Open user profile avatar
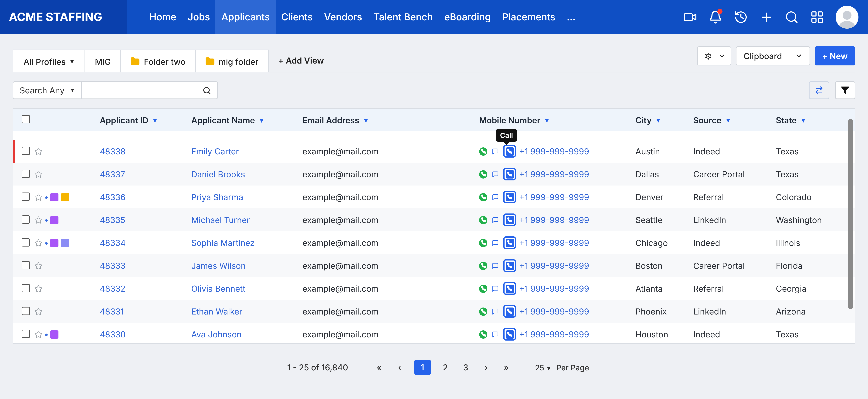Viewport: 868px width, 399px height. 847,17
